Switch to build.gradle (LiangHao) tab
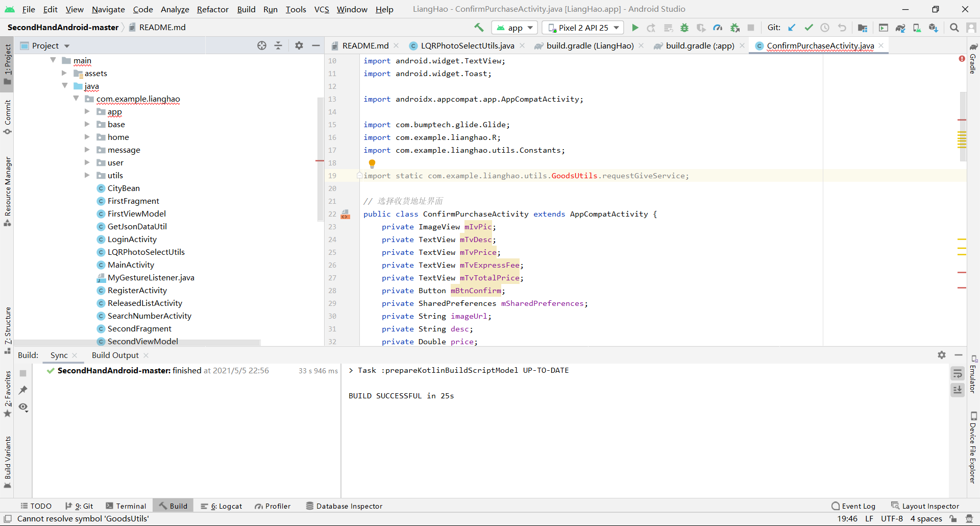This screenshot has height=526, width=980. (590, 45)
